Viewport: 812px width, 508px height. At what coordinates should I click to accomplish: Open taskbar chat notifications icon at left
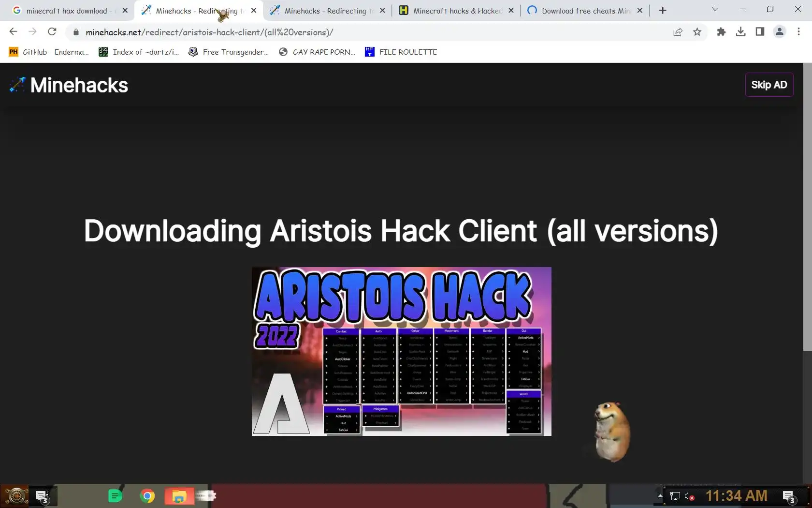43,496
